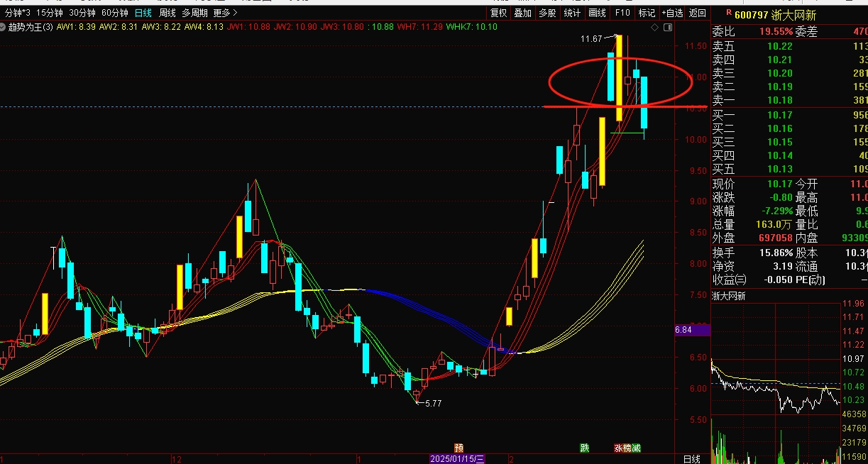Select the 卖一 10.18 order row
868x464 pixels.
[x=789, y=100]
